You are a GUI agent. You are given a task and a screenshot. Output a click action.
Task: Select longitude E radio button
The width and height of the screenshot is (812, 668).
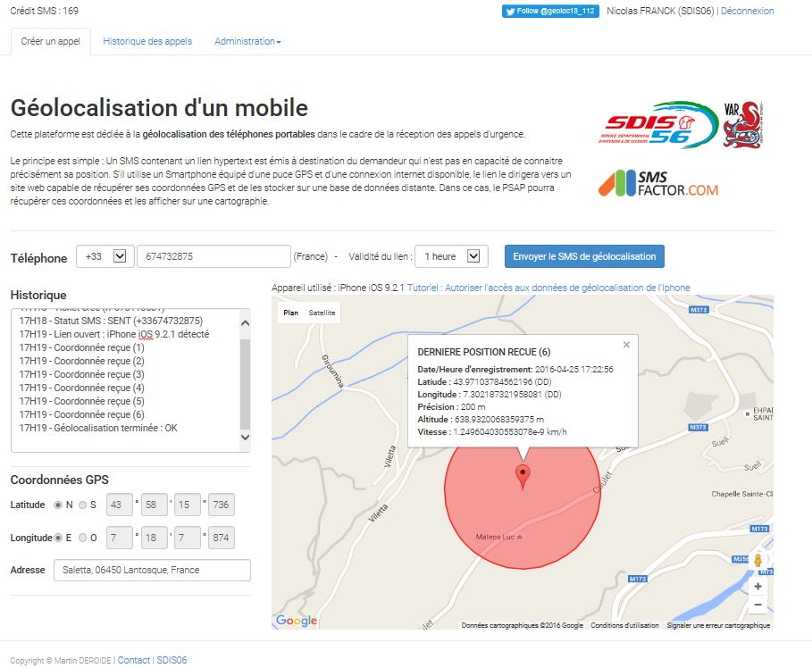coord(58,538)
